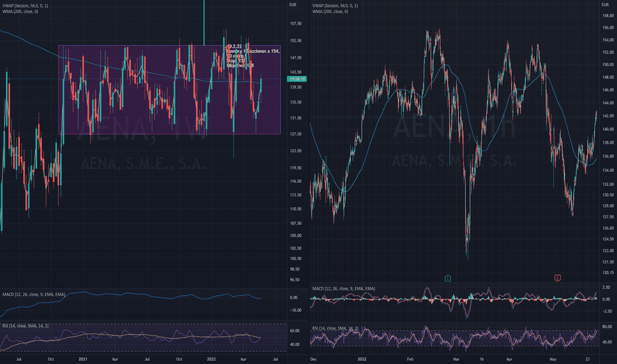Click the 2021 label on left time axis
The height and width of the screenshot is (364, 617).
pos(83,359)
